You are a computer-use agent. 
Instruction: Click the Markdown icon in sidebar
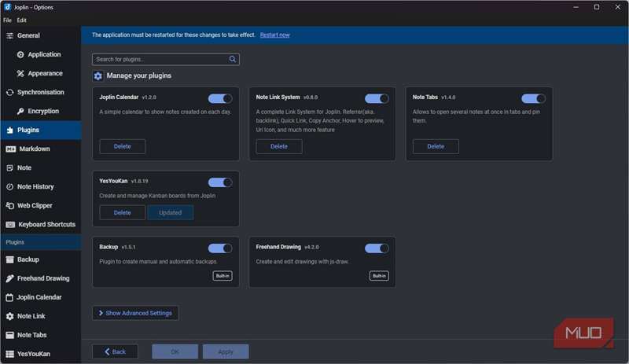coord(10,149)
